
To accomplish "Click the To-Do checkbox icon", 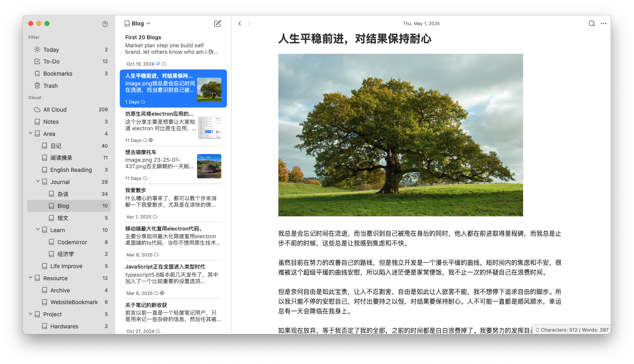I will (37, 61).
